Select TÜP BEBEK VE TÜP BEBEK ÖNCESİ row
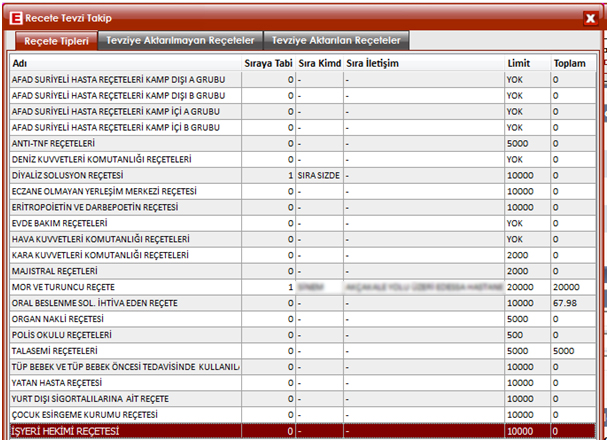The image size is (609, 442). coord(303,367)
